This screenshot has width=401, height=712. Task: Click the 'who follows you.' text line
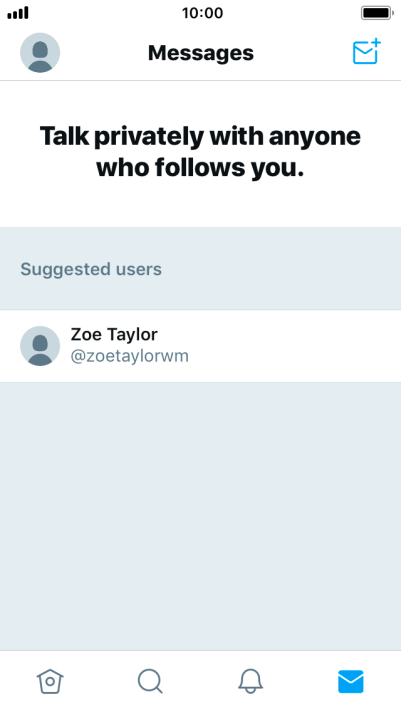pyautogui.click(x=200, y=168)
